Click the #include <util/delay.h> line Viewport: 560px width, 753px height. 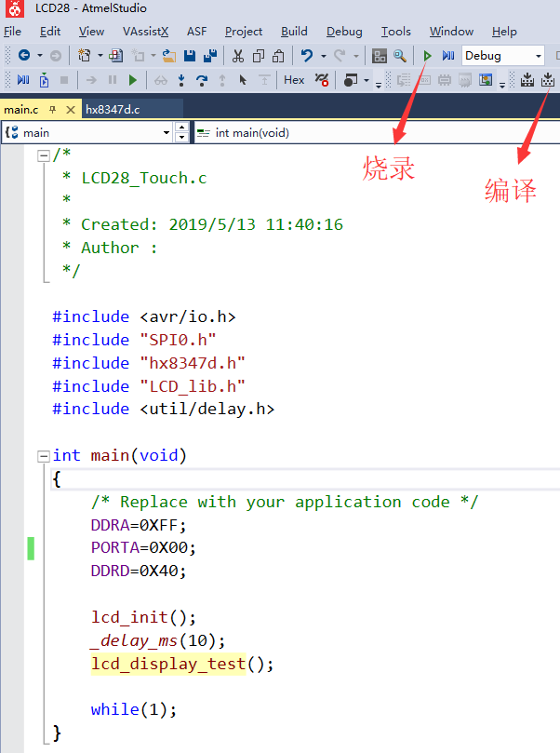click(163, 410)
